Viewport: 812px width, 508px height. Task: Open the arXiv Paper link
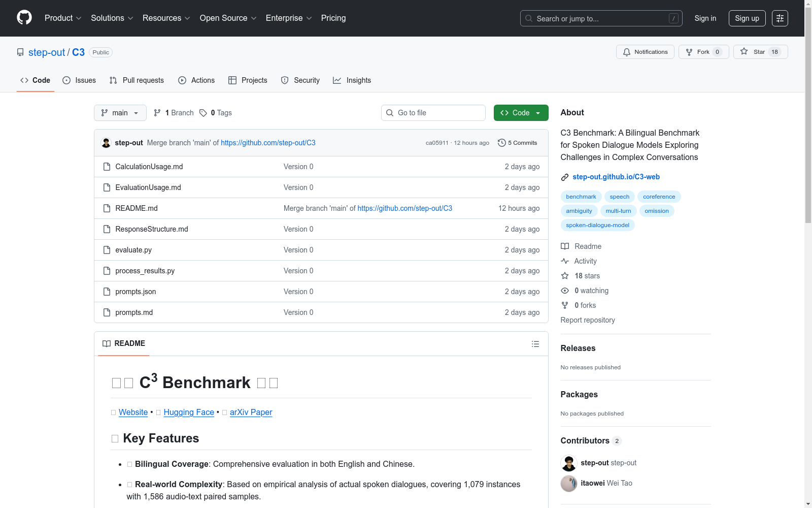pos(251,412)
